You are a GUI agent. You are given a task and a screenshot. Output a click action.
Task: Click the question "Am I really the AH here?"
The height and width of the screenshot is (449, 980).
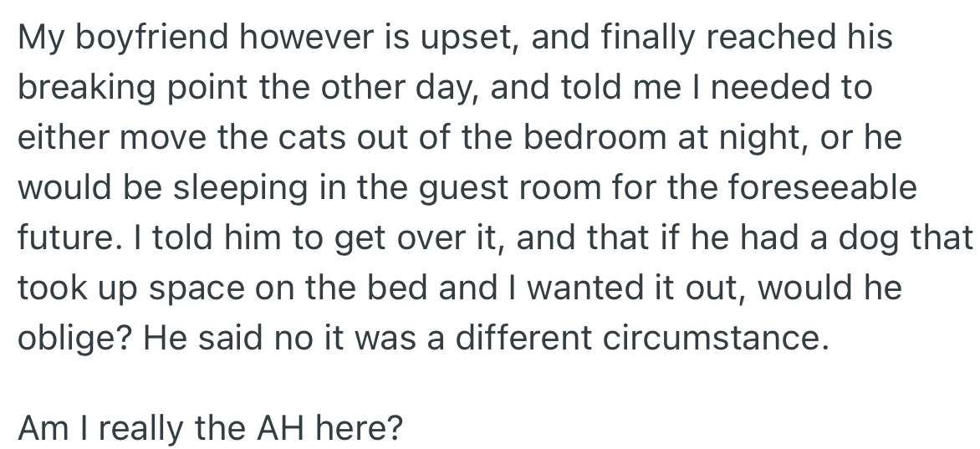click(210, 429)
